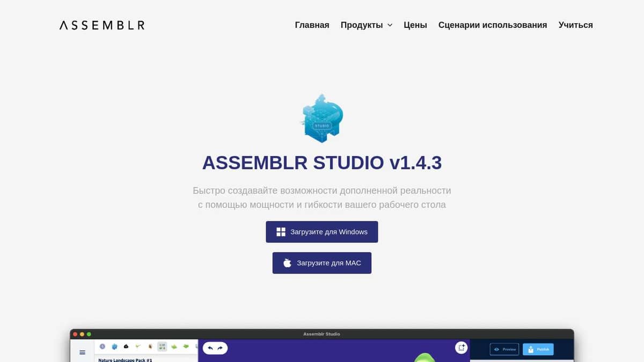Open the Учиться navigation item
644x362 pixels.
tap(575, 25)
